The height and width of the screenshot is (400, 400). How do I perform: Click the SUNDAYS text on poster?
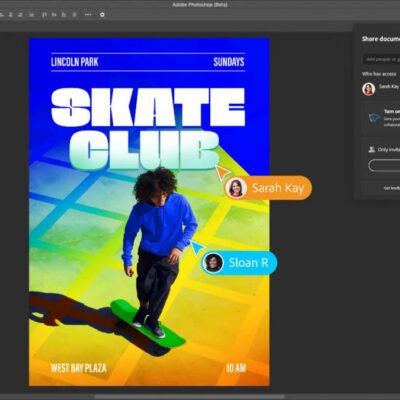pos(229,62)
